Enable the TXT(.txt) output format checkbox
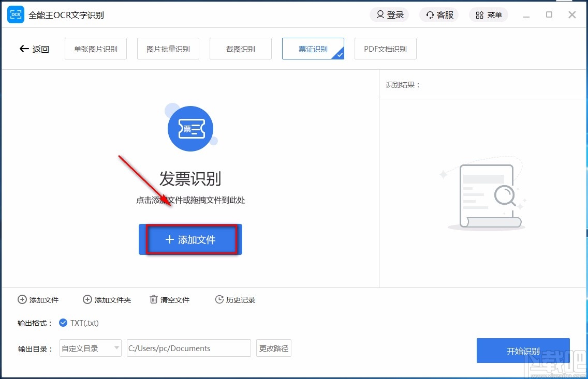 [x=63, y=323]
